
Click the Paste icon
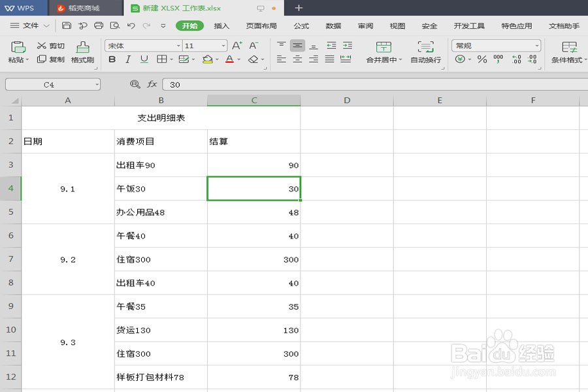click(18, 47)
